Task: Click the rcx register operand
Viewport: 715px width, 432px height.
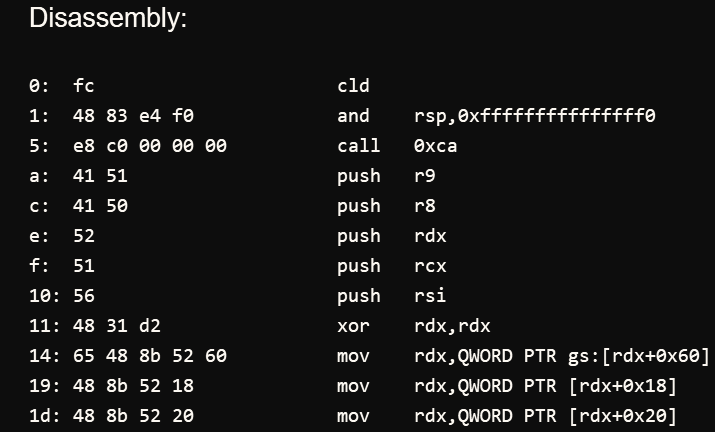Action: point(428,266)
